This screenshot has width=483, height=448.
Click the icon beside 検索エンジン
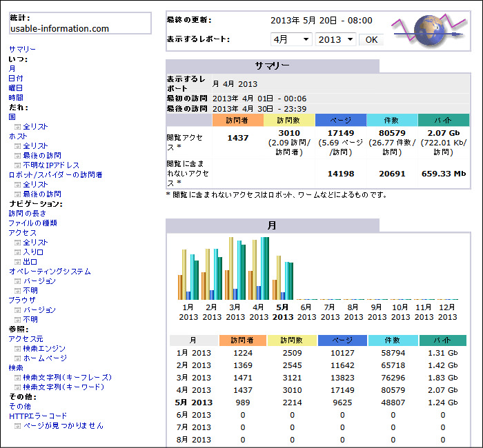[17, 349]
